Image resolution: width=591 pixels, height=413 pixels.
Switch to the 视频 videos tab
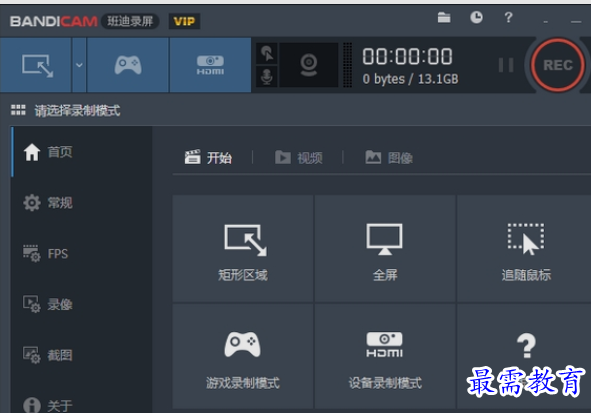(x=299, y=158)
